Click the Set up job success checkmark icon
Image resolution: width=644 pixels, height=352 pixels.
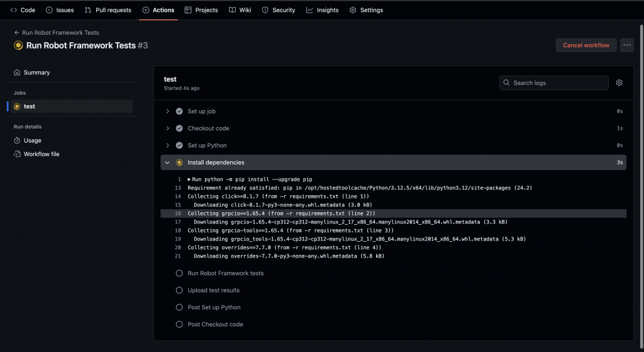179,111
